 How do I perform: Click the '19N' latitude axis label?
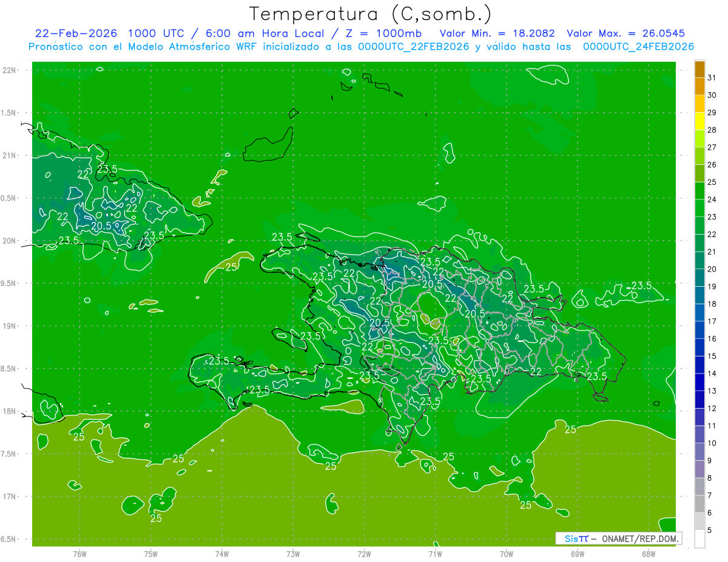click(x=10, y=326)
